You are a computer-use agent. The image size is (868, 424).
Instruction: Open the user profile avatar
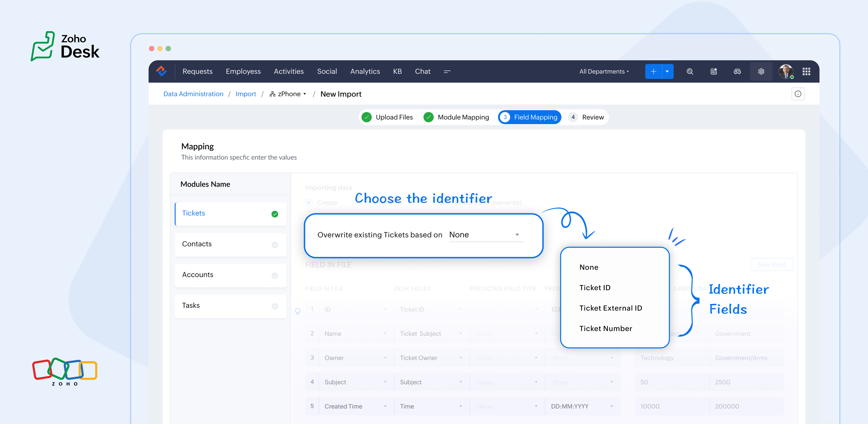(x=786, y=72)
